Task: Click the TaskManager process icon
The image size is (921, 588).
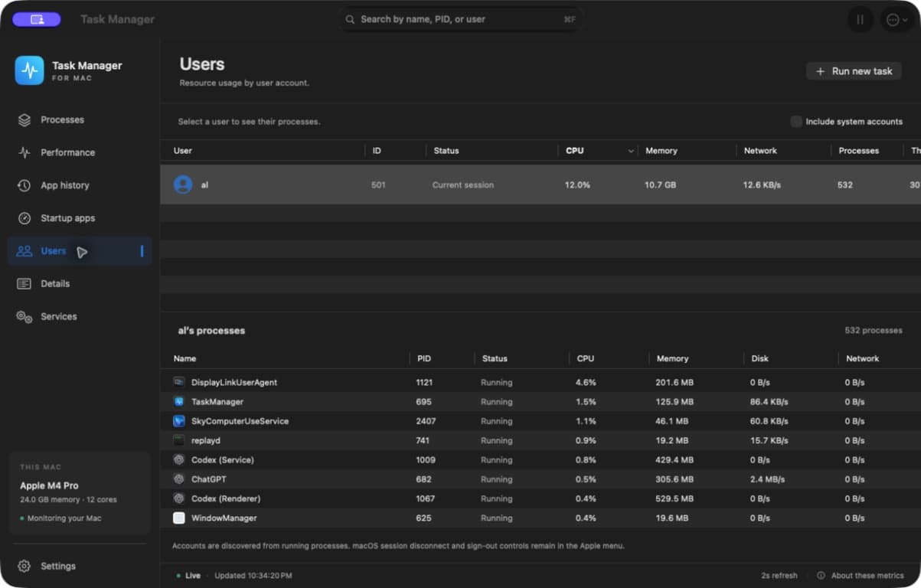Action: point(179,402)
